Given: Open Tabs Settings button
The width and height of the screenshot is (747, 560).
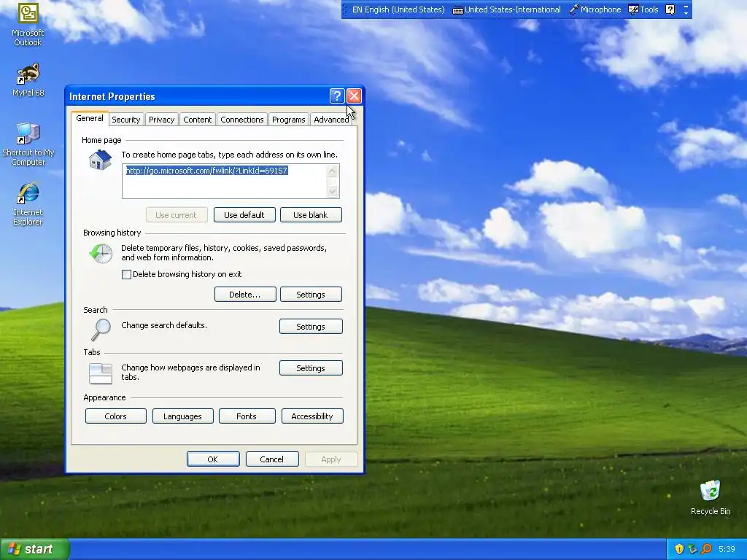Looking at the screenshot, I should 311,368.
